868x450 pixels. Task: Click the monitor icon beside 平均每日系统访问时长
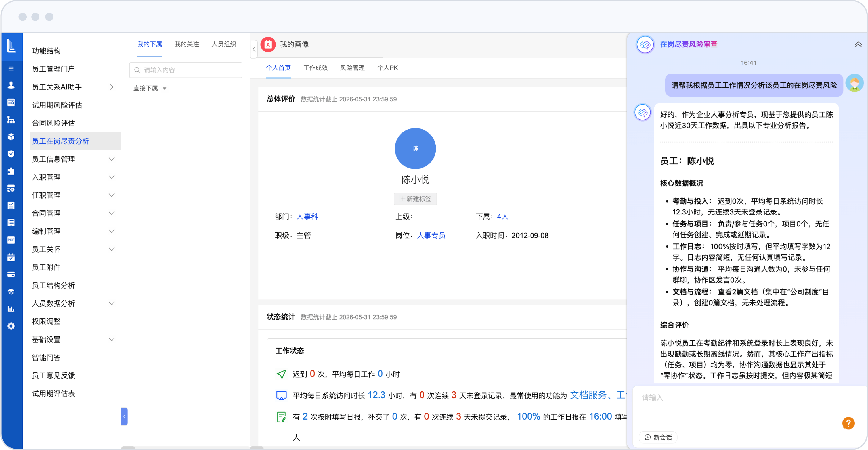click(281, 395)
